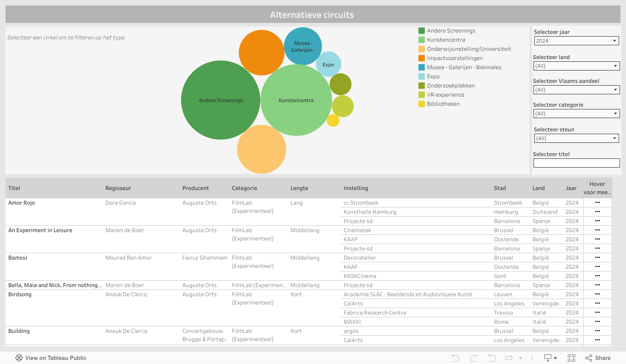
Task: Click the 'Bibliotheken' legend entry
Action: pos(443,104)
